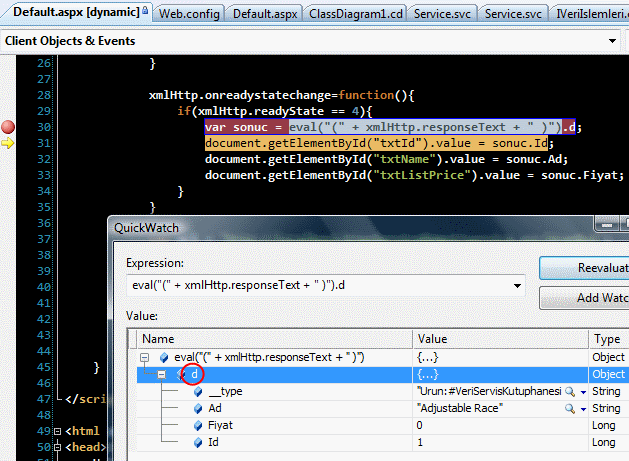Switch to the Web.config tab
The image size is (629, 461).
190,12
